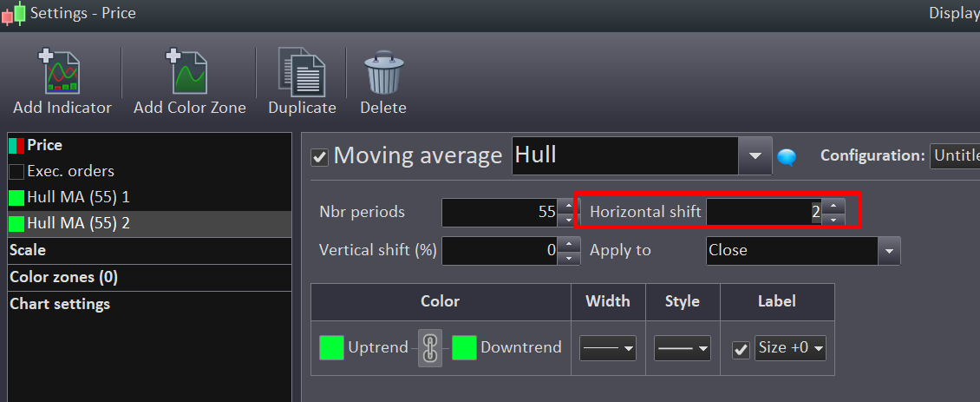Open the label Size +0 dropdown

(790, 348)
